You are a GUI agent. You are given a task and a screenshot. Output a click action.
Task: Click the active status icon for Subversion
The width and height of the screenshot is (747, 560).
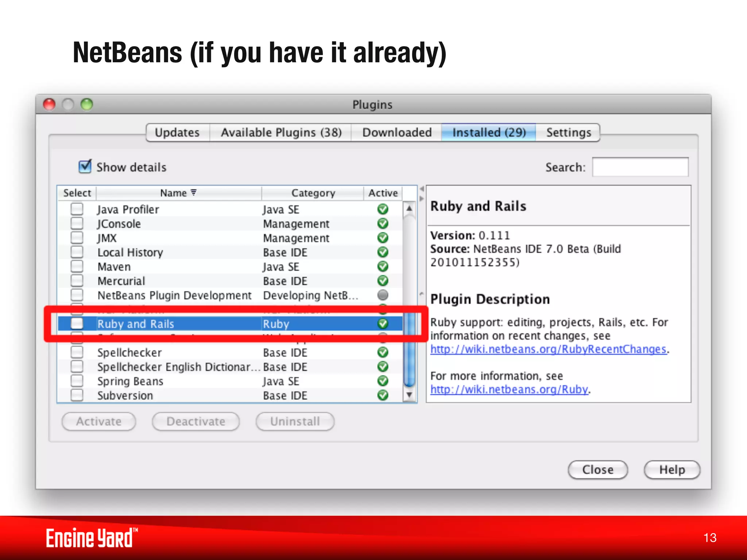(383, 395)
